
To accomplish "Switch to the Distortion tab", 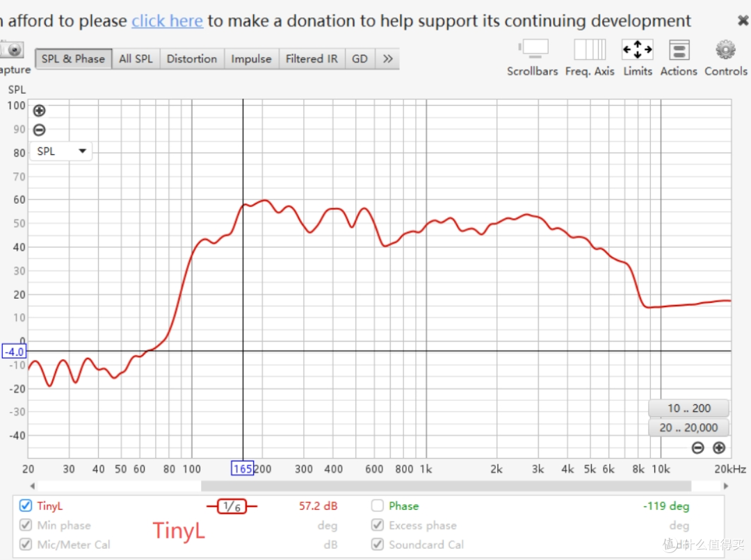I will pos(192,59).
